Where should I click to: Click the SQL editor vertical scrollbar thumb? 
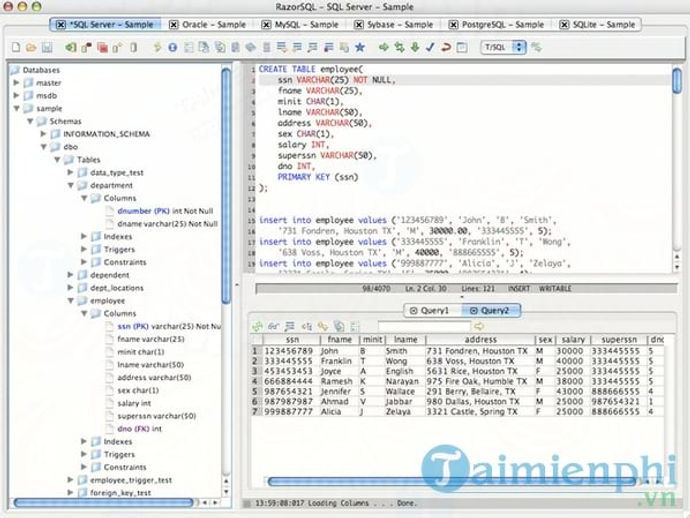677,80
